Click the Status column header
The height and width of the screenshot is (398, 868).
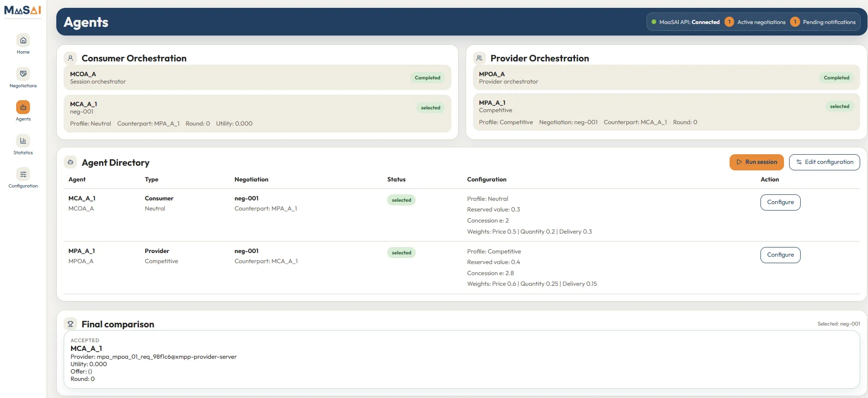pos(396,180)
